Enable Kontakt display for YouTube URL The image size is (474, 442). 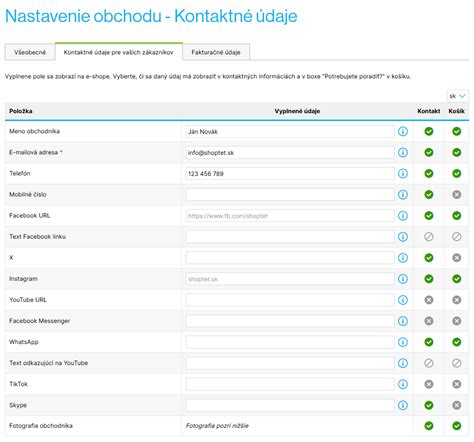tap(429, 300)
